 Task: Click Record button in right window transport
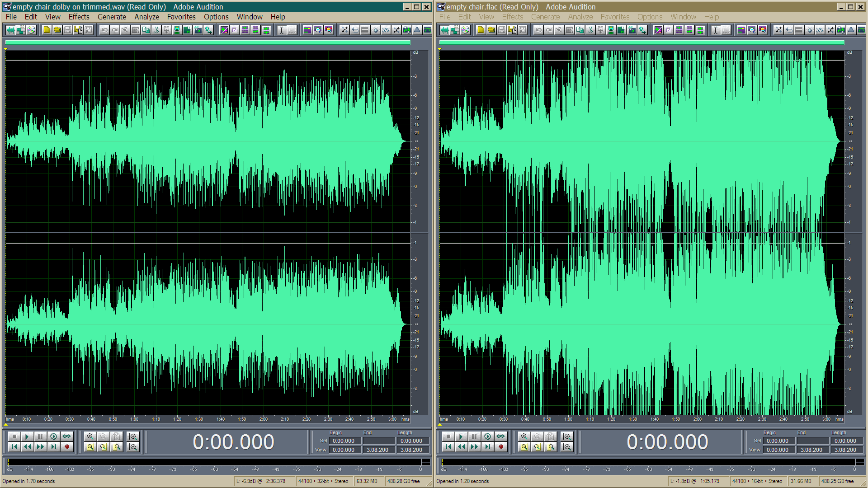pyautogui.click(x=501, y=446)
